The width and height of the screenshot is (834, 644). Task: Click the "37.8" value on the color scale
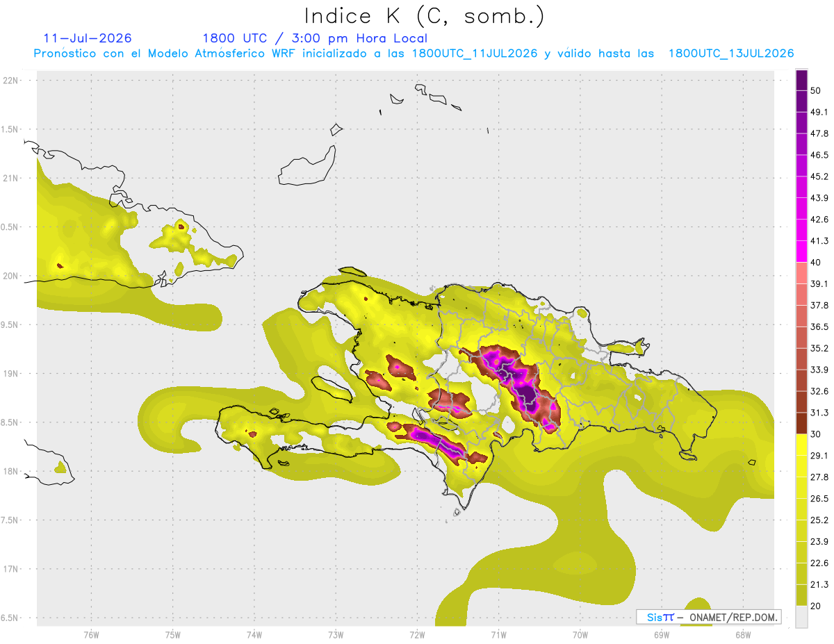tap(819, 305)
